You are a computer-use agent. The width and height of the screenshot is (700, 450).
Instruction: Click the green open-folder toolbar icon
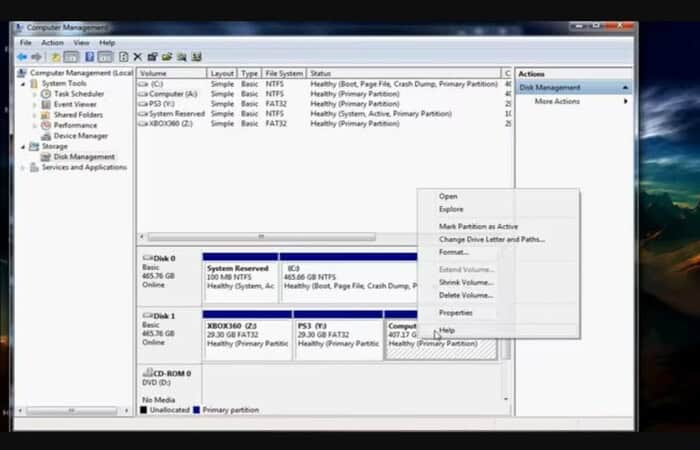(x=167, y=57)
